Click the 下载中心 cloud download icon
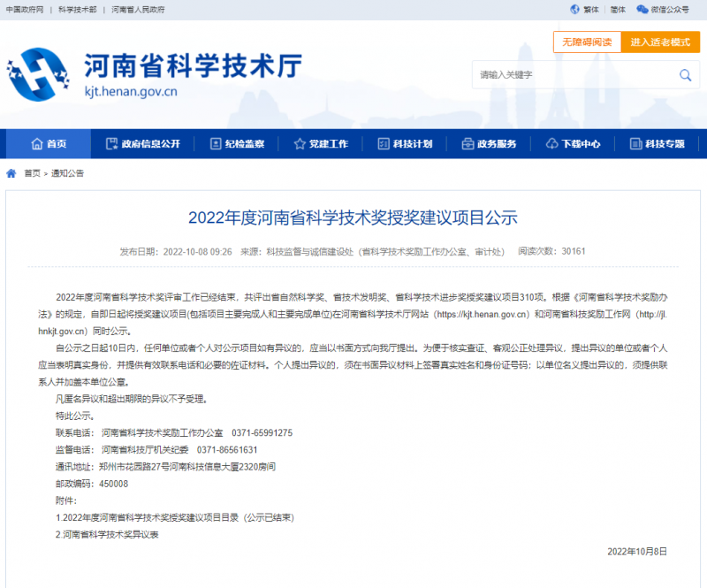The height and width of the screenshot is (588, 707). (552, 144)
